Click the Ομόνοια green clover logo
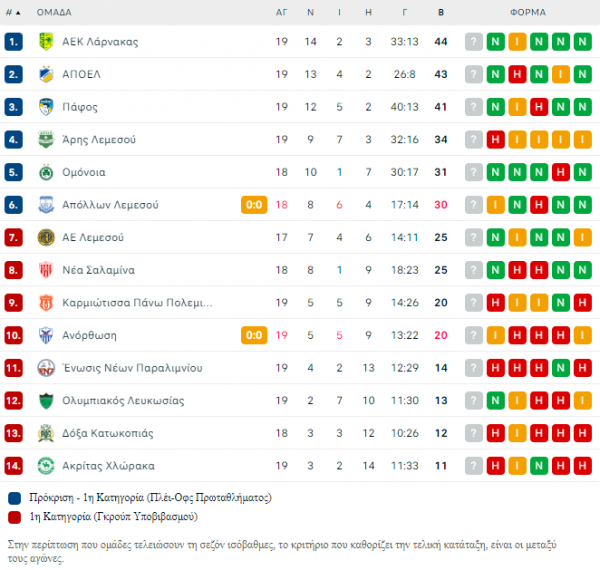 coord(46,172)
